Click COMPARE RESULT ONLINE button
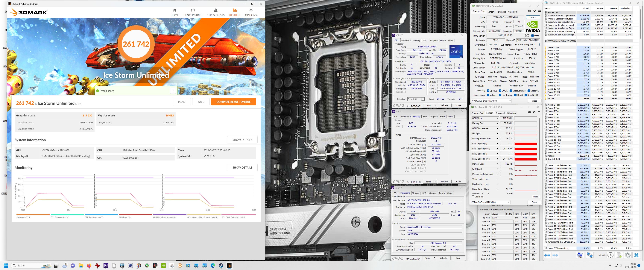Viewport: 644px width, 270px height. [233, 102]
